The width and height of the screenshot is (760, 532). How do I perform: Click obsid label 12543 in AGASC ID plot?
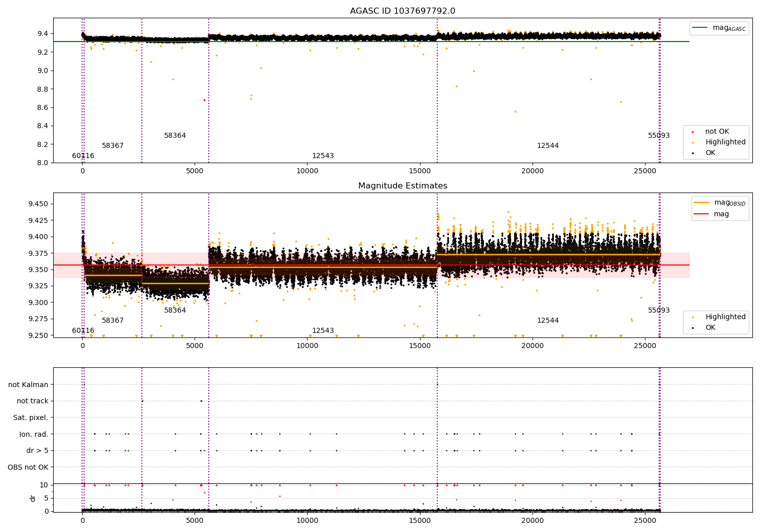323,156
